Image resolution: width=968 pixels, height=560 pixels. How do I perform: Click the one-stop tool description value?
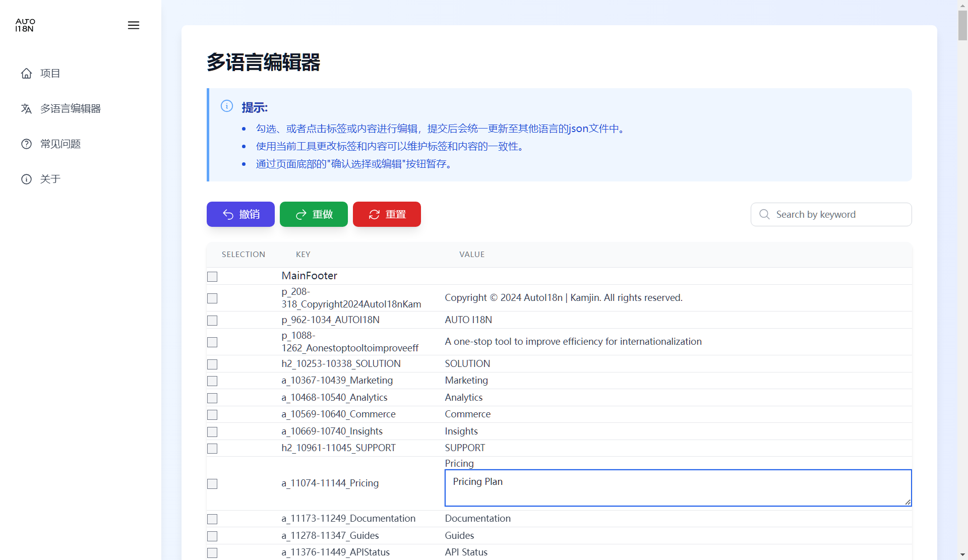573,342
